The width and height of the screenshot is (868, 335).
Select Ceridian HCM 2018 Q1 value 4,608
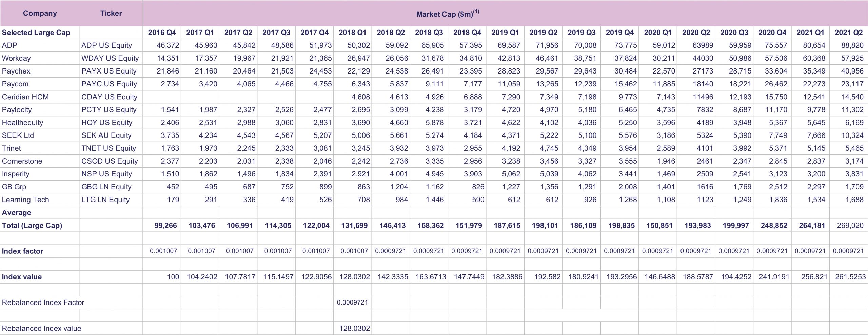(360, 97)
